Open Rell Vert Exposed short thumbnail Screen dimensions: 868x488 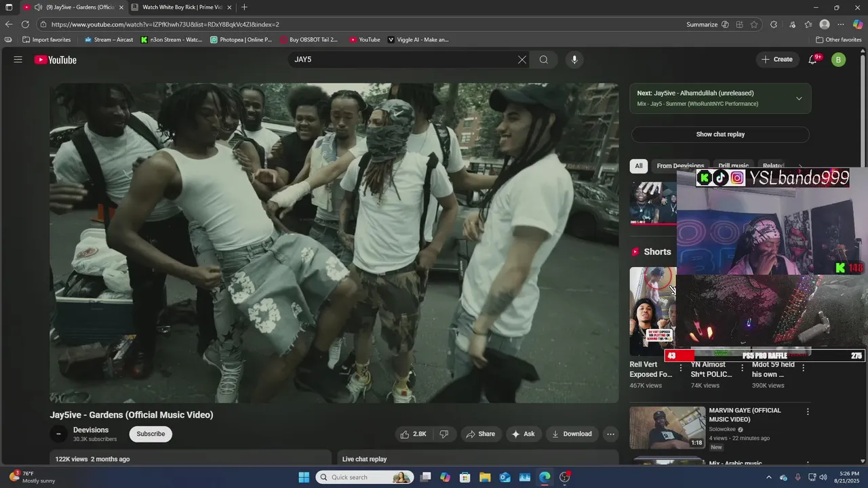click(652, 311)
